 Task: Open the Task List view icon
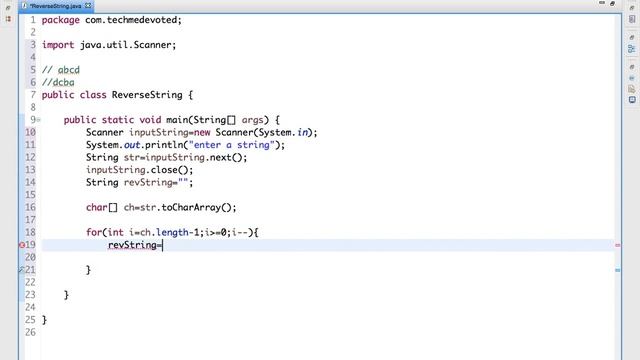(x=632, y=19)
